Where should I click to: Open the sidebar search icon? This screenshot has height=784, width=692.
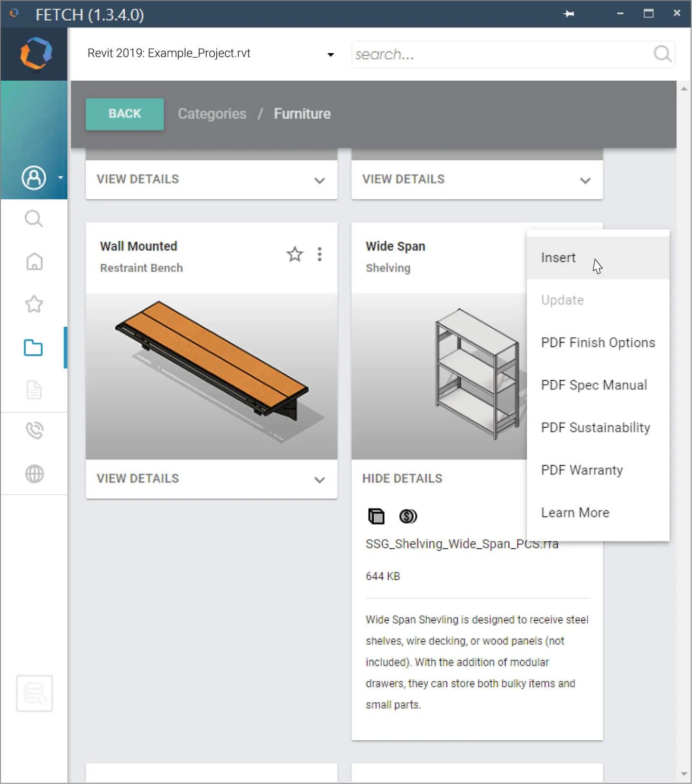point(34,219)
